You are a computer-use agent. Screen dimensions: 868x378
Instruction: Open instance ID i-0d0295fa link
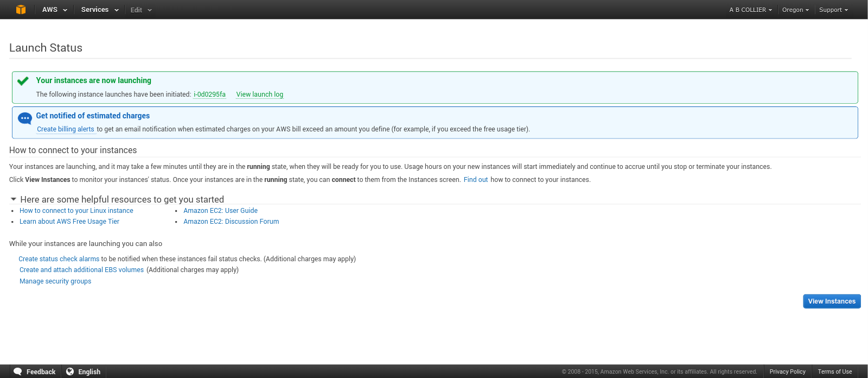coord(209,94)
